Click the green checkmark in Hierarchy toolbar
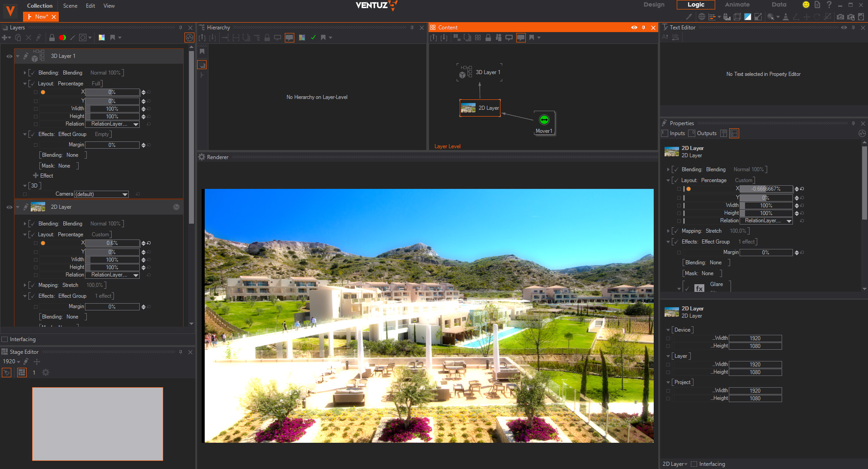 [x=313, y=38]
